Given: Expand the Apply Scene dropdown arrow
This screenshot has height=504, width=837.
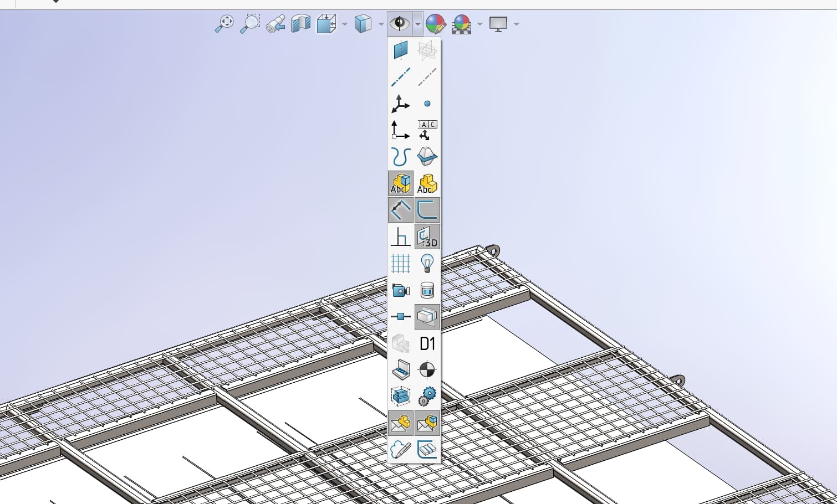Looking at the screenshot, I should click(480, 24).
